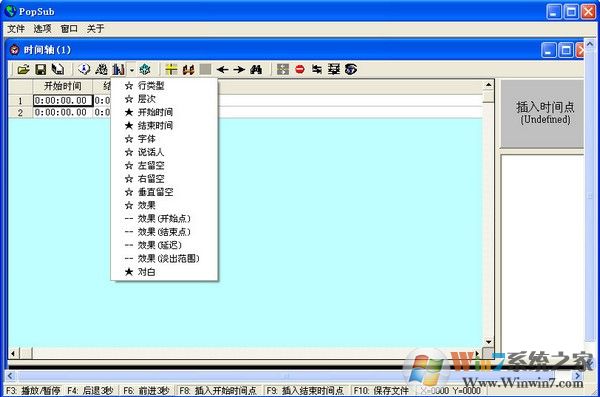The image size is (600, 397).
Task: Click the floppy disk save icon
Action: pos(41,69)
